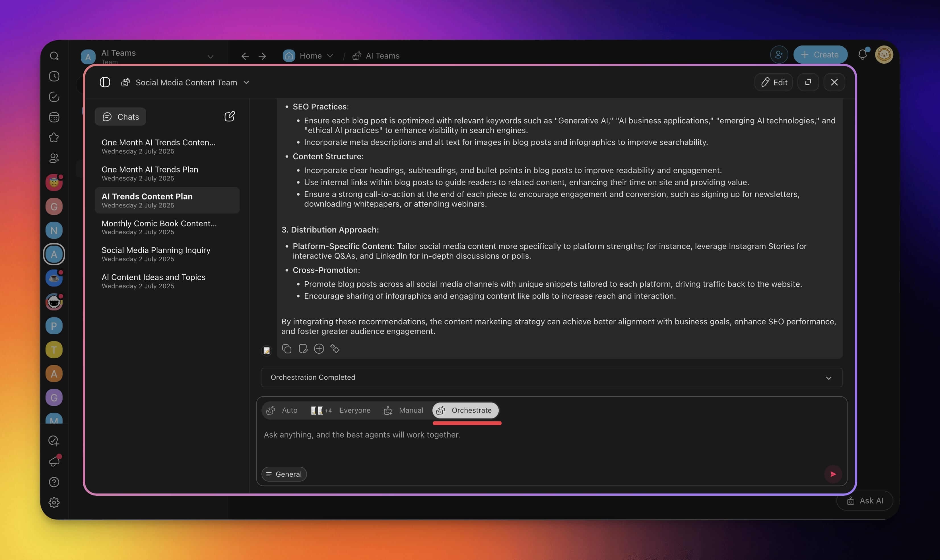Click the Edit button
Image resolution: width=940 pixels, height=560 pixels.
click(x=774, y=82)
